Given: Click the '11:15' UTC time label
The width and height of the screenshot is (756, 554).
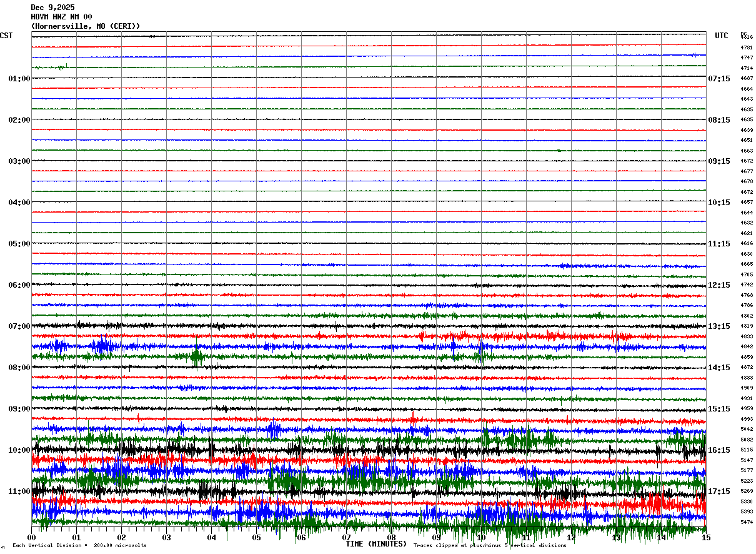Looking at the screenshot, I should tap(719, 244).
